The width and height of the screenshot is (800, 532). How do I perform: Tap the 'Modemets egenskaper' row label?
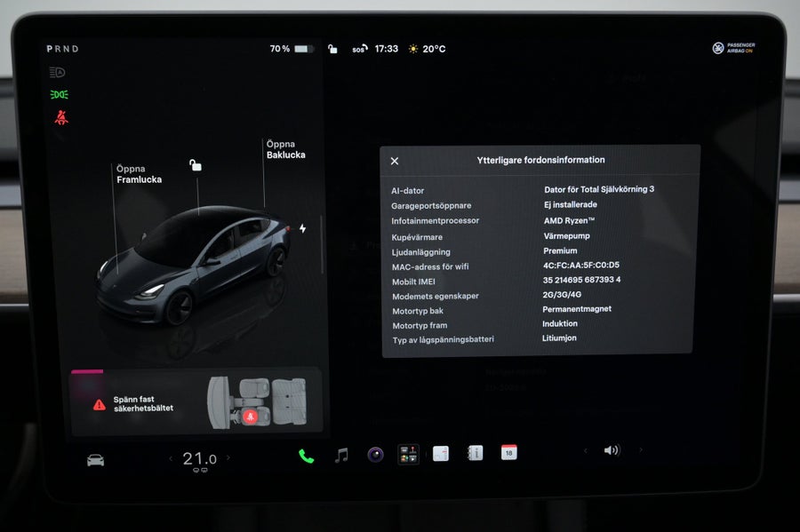tap(436, 296)
